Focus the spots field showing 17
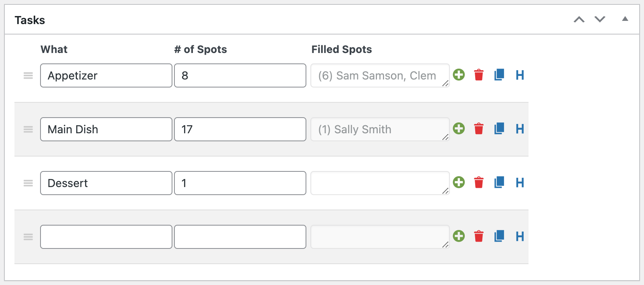This screenshot has width=644, height=285. 240,129
